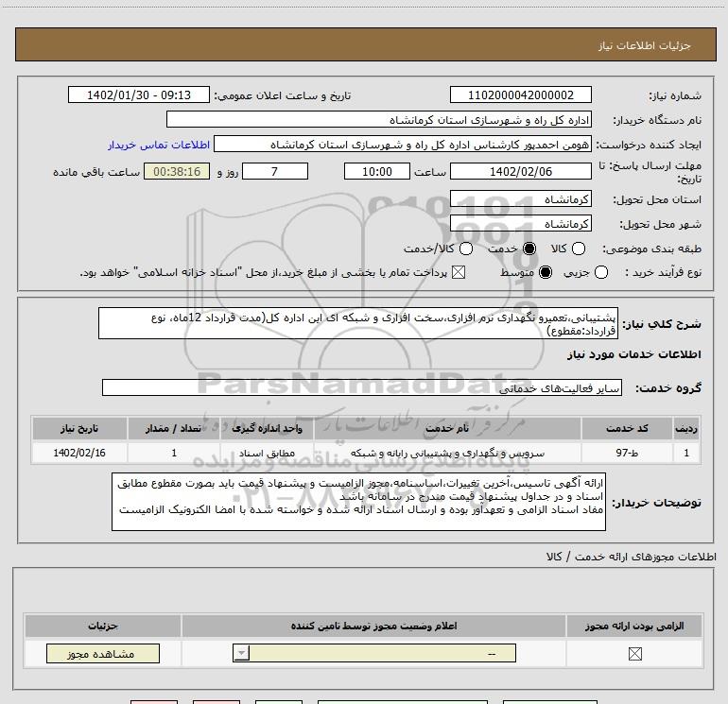Open the buyer contact information link
Viewport: 728px width, 704px height.
coord(159,145)
